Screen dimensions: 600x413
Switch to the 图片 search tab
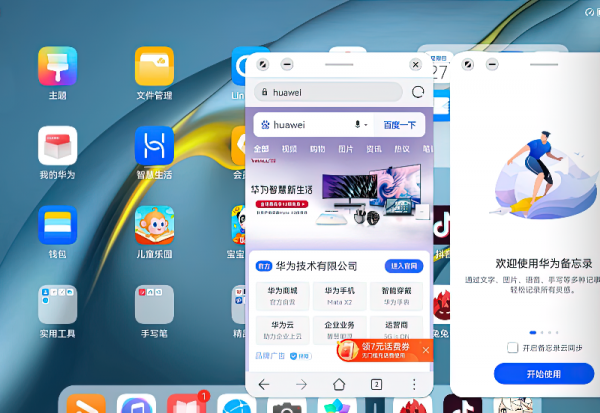click(x=346, y=149)
